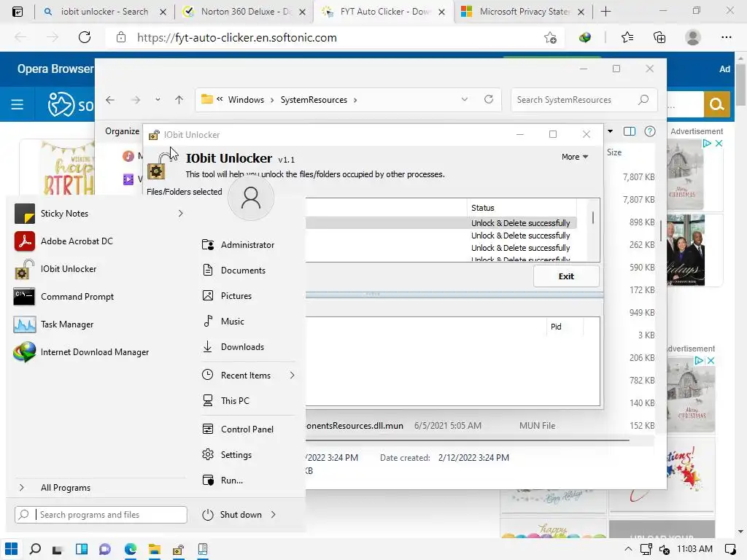This screenshot has width=747, height=560.
Task: Open Microsoft Edge from taskbar
Action: (x=131, y=549)
